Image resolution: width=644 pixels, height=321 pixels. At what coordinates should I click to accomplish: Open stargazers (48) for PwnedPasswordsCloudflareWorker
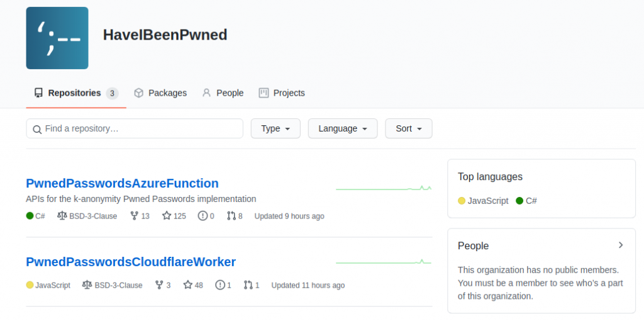tap(193, 285)
